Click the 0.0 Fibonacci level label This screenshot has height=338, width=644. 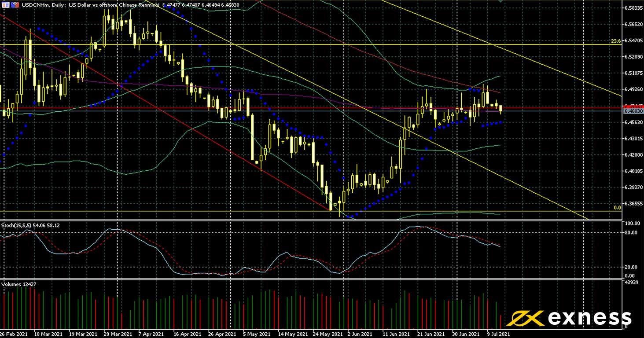(x=617, y=207)
